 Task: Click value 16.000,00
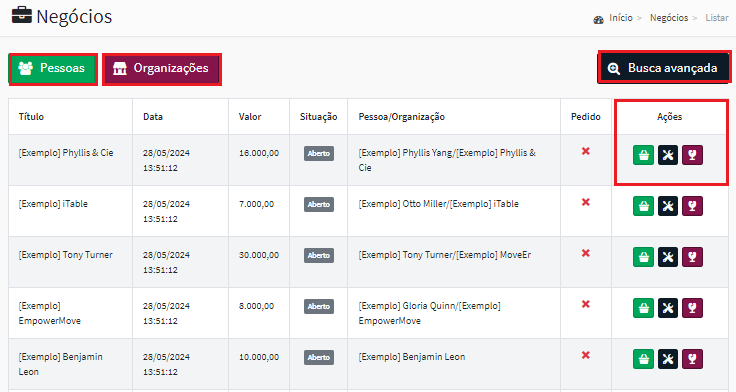click(x=259, y=153)
